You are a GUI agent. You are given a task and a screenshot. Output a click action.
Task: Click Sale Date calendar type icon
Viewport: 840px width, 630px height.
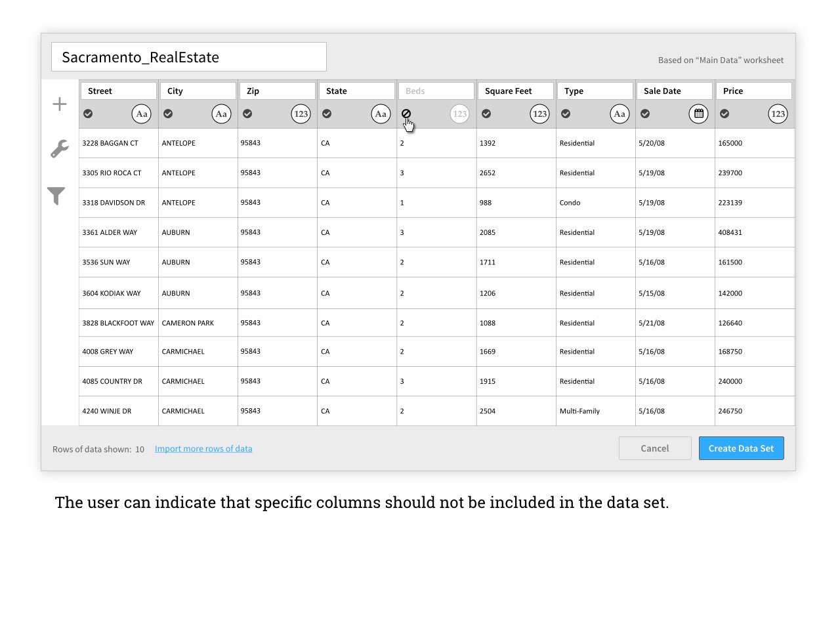[699, 114]
